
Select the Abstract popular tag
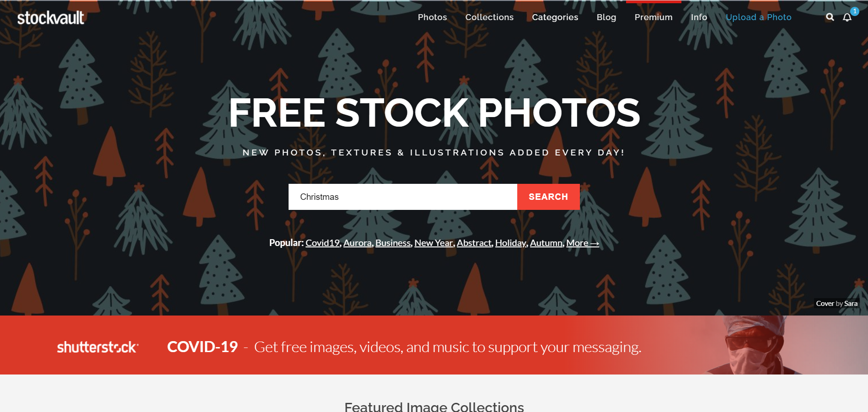pyautogui.click(x=474, y=243)
